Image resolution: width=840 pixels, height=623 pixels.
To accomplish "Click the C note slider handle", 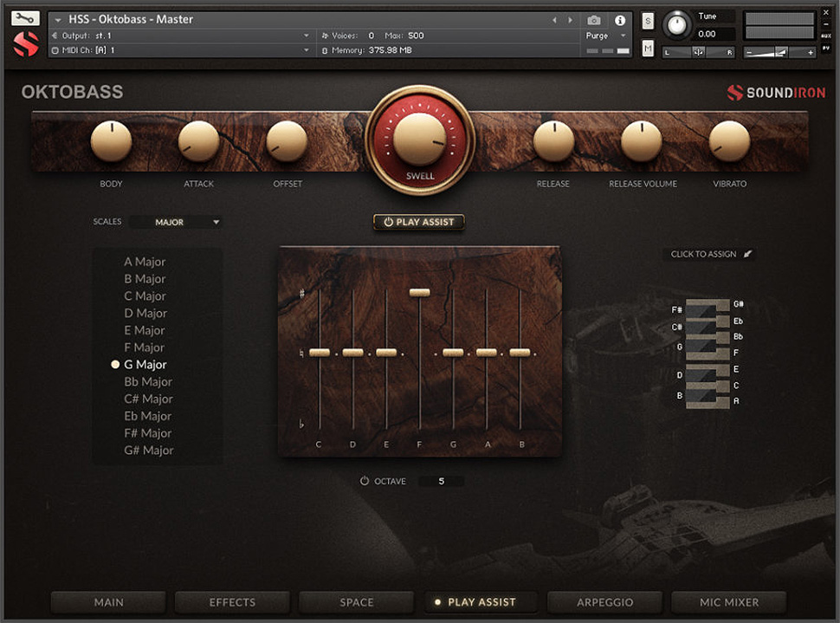I will click(x=320, y=353).
